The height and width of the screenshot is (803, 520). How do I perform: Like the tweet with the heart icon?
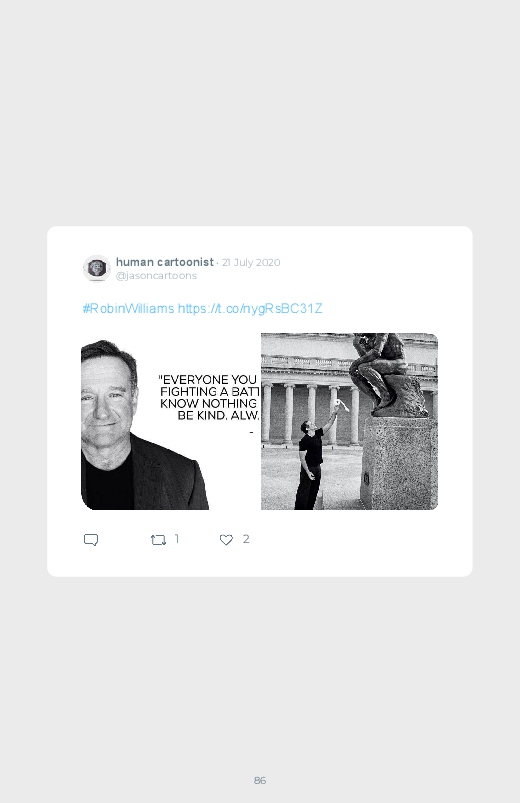[226, 540]
